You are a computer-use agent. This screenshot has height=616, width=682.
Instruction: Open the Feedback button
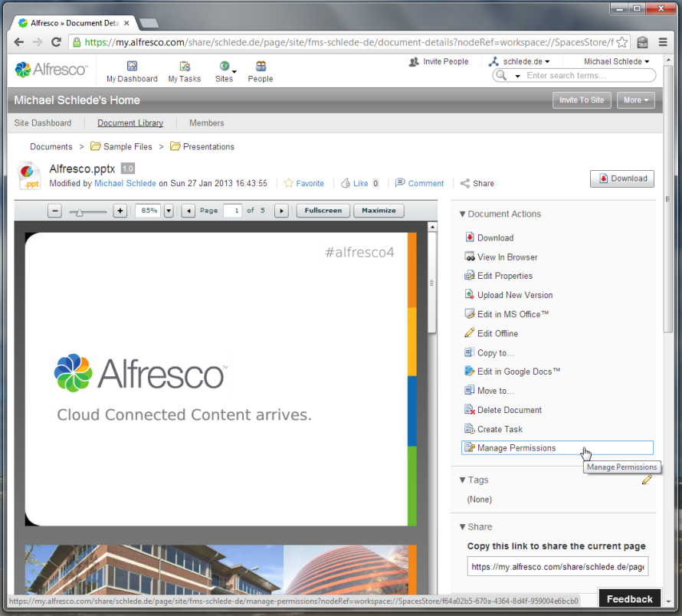pyautogui.click(x=630, y=598)
